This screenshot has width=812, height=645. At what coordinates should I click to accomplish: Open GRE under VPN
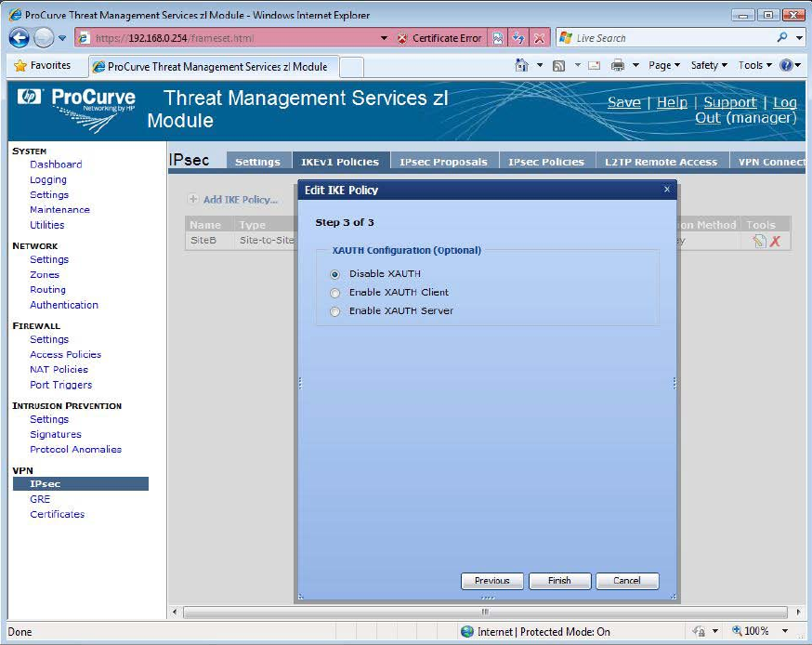pos(40,499)
